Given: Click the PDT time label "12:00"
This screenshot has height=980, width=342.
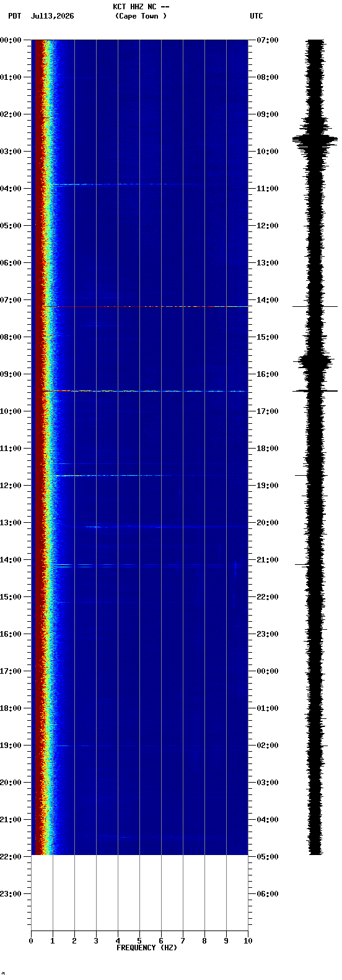Looking at the screenshot, I should point(11,486).
